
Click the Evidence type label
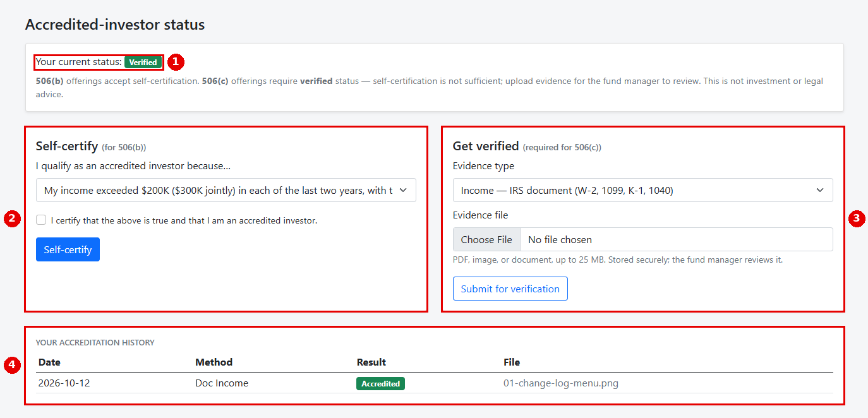[x=483, y=165]
